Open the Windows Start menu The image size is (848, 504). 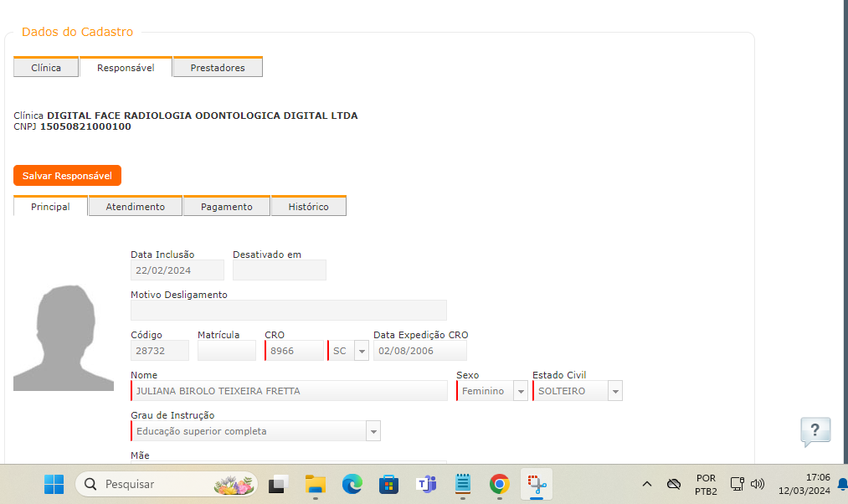click(54, 484)
